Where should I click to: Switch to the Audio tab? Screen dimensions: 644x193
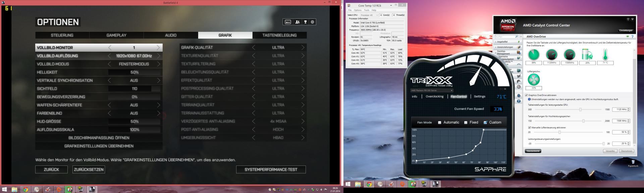171,35
